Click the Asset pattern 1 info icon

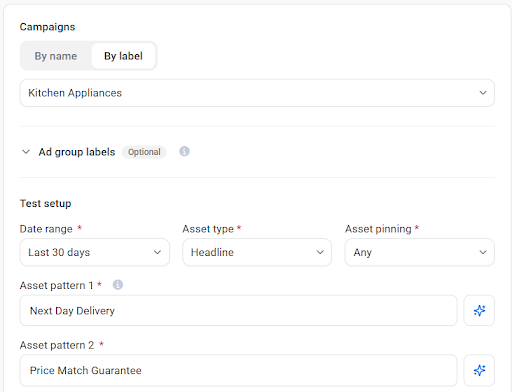(118, 285)
